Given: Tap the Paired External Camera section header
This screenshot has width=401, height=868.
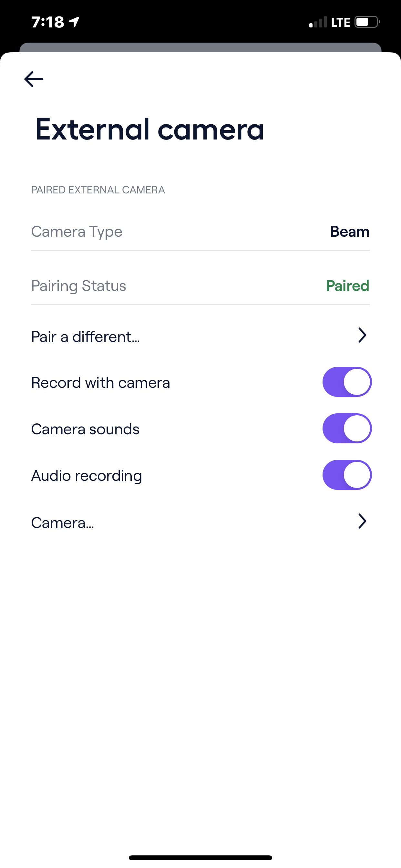Looking at the screenshot, I should (x=98, y=190).
